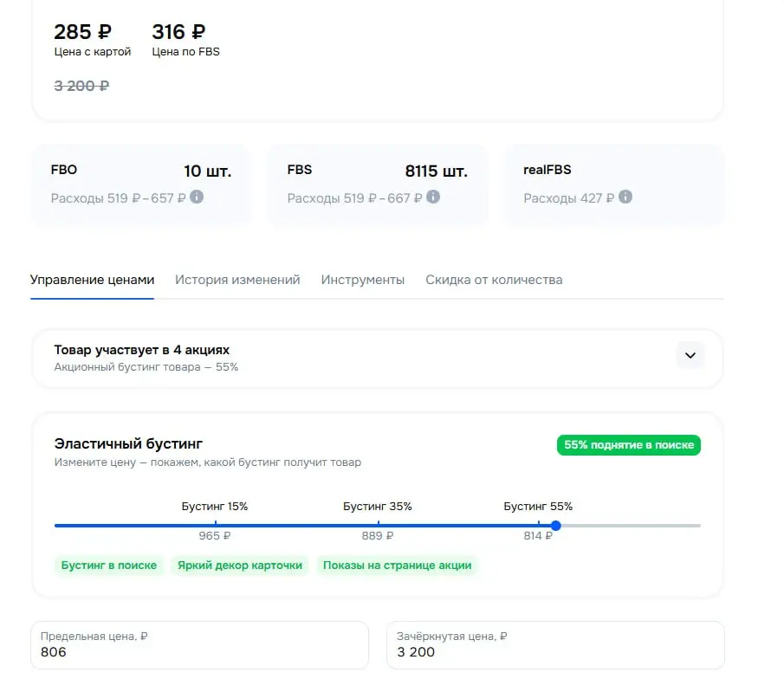This screenshot has width=784, height=679.
Task: Select the realFBS card
Action: [x=614, y=184]
